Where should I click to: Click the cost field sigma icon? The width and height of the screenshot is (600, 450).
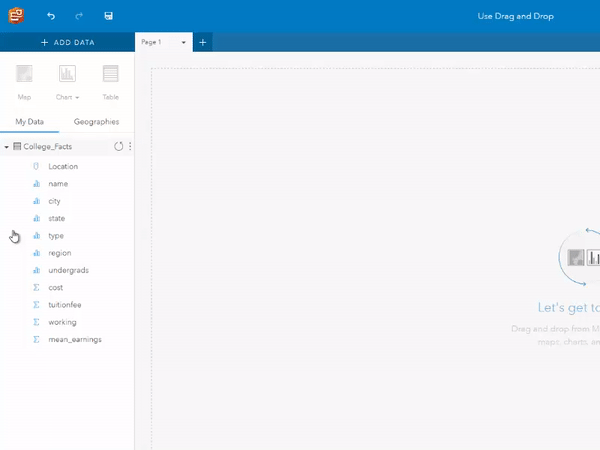click(x=36, y=287)
